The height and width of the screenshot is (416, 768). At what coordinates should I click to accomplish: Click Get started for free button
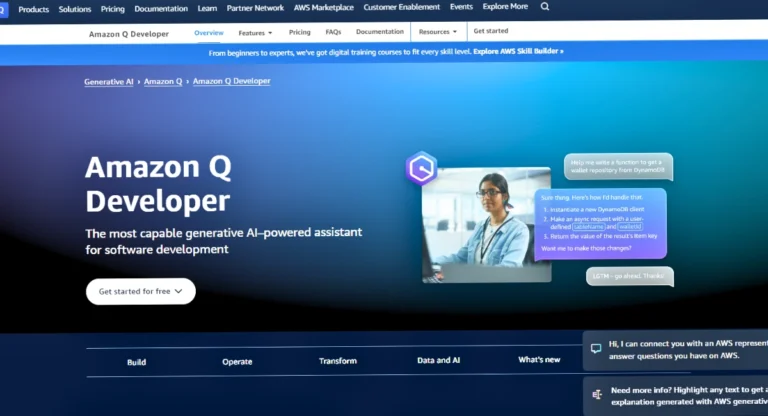[141, 292]
